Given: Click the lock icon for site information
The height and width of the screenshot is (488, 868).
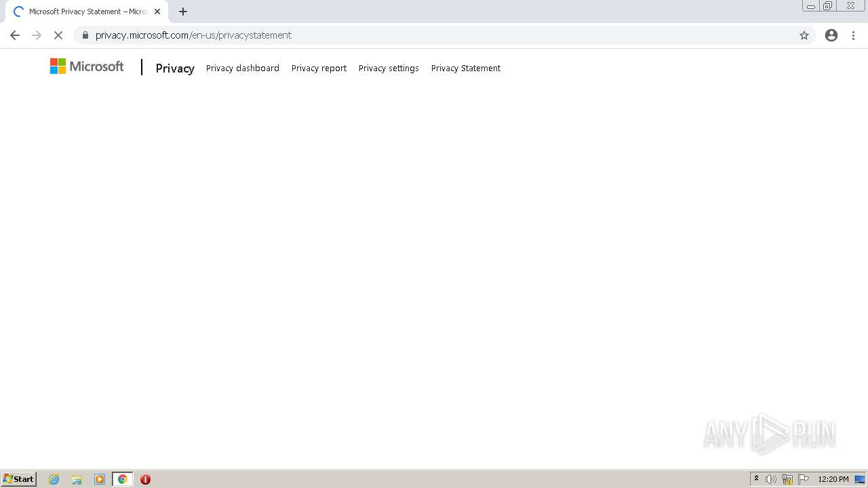Looking at the screenshot, I should (85, 35).
